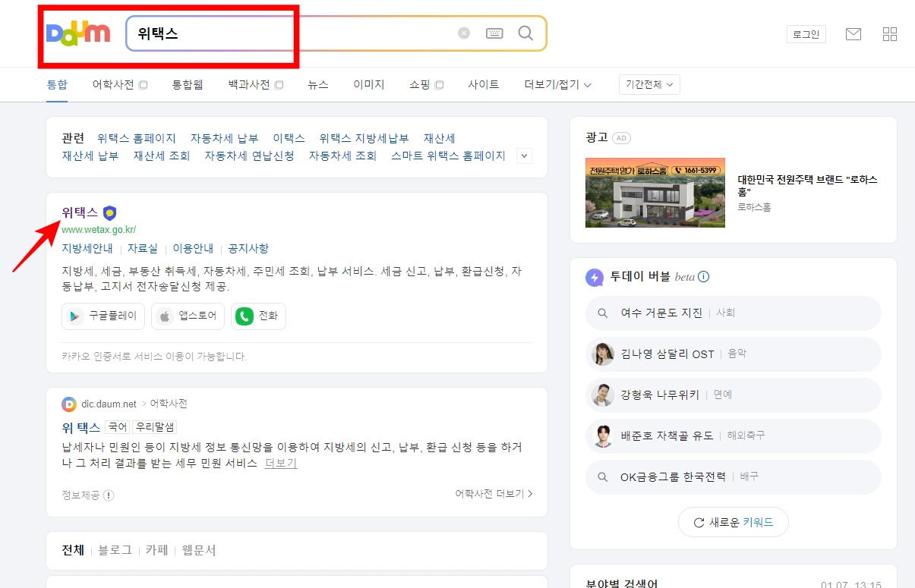Viewport: 915px width, 588px height.
Task: Open the 자료실 sublink
Action: 143,248
